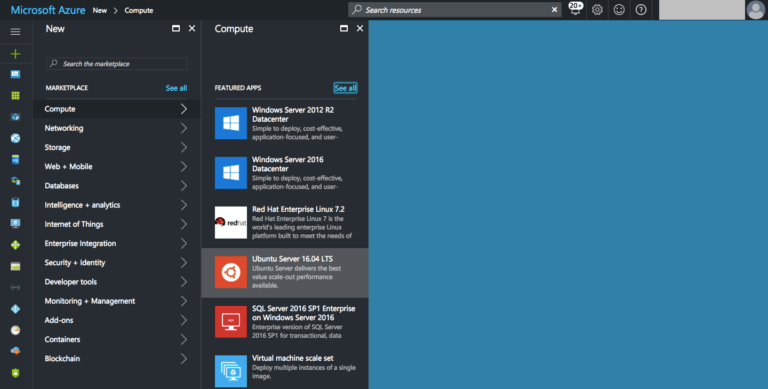
Task: Open the Virtual machines monitor icon
Action: coord(15,223)
